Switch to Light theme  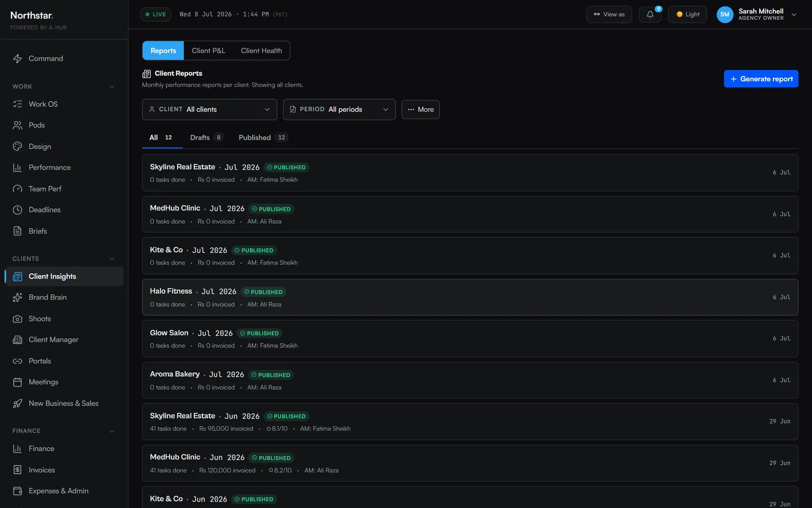(688, 14)
